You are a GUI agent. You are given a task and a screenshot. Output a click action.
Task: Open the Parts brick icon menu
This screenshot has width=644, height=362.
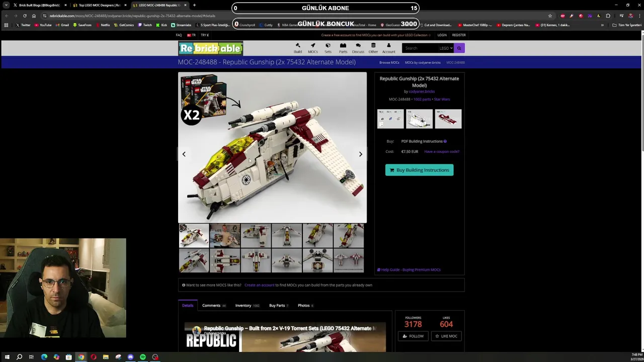tap(343, 48)
